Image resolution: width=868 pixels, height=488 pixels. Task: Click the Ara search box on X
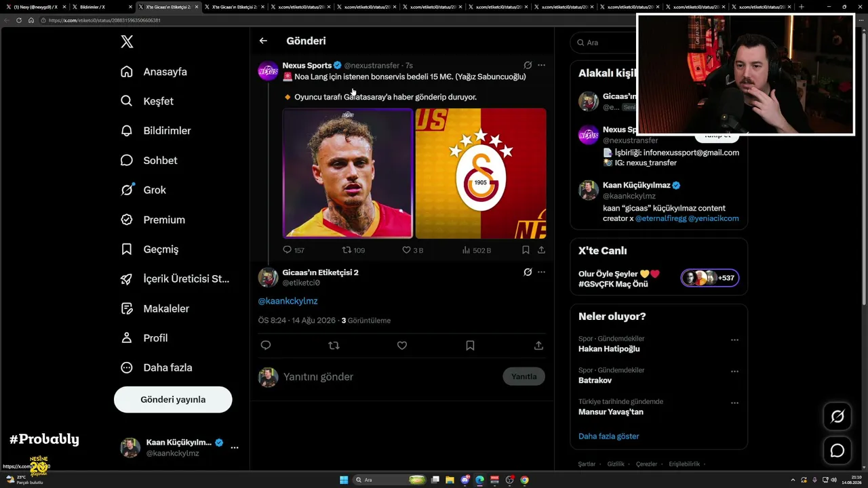[604, 42]
